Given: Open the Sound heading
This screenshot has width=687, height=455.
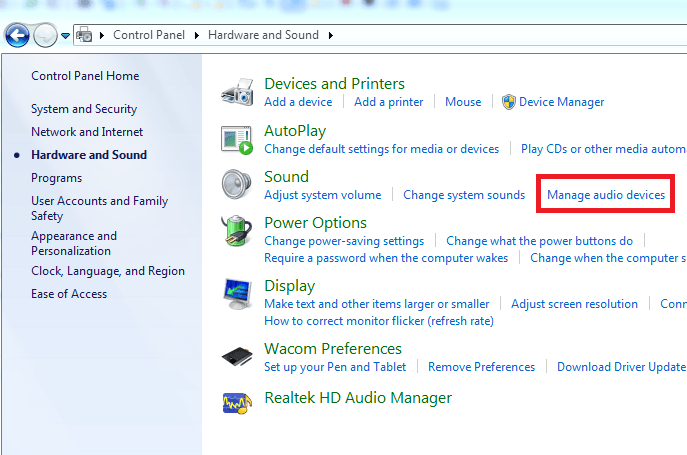Looking at the screenshot, I should (x=286, y=176).
